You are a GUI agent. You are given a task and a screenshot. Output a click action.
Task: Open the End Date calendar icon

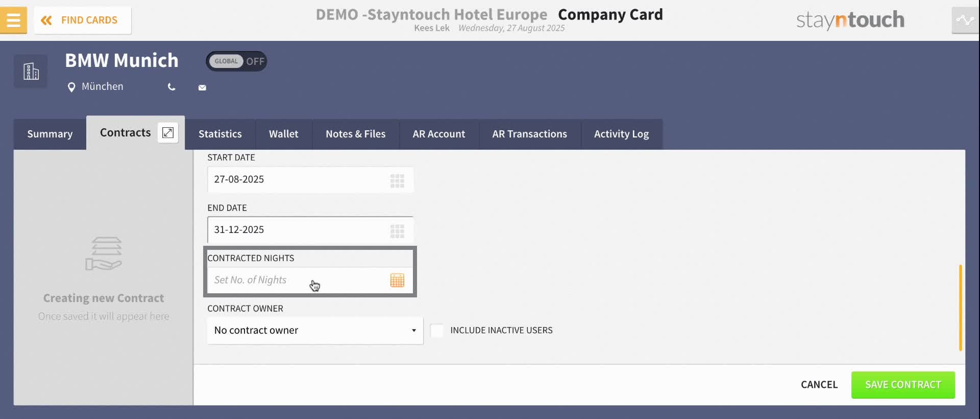(x=397, y=231)
